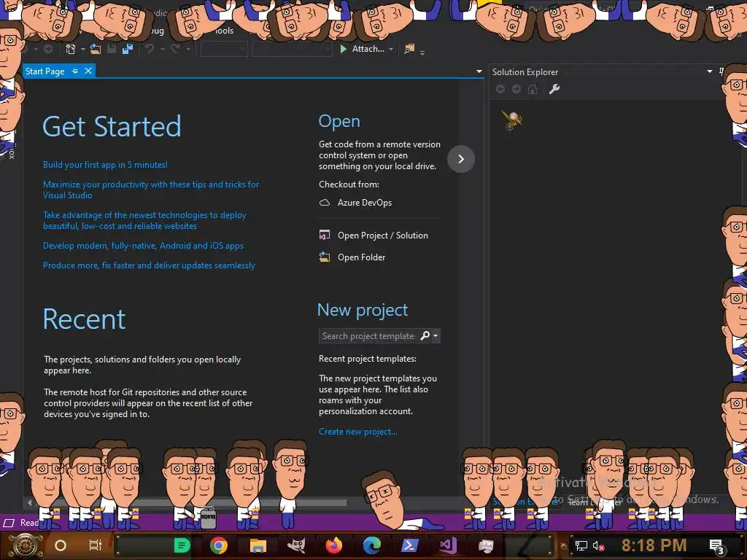This screenshot has width=747, height=560.
Task: Open 'Produce more, fix faster' link
Action: tap(149, 265)
